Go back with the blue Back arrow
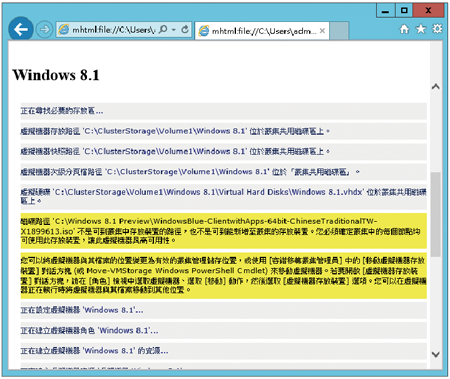This screenshot has height=379, width=450. [21, 30]
